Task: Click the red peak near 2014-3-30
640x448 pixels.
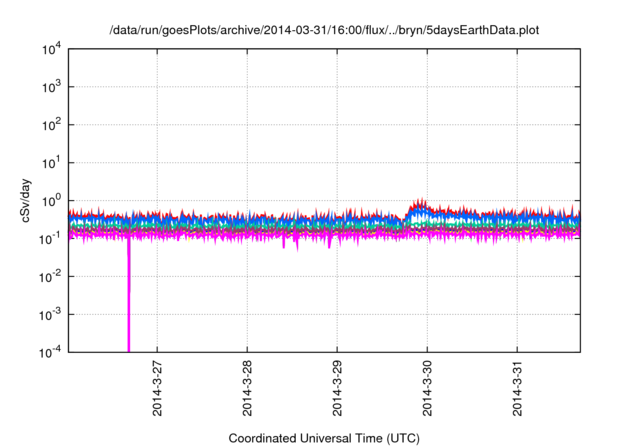Action: pyautogui.click(x=420, y=203)
